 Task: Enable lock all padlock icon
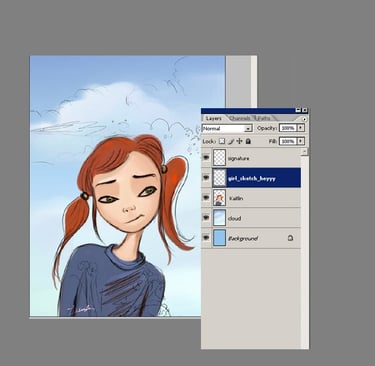click(x=248, y=141)
